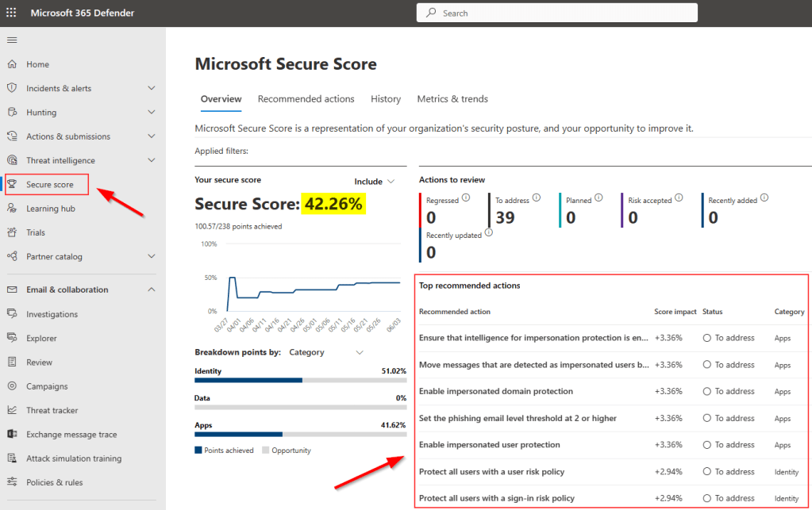The image size is (812, 510).
Task: Open Enable impersonated user protection action
Action: [x=490, y=445]
